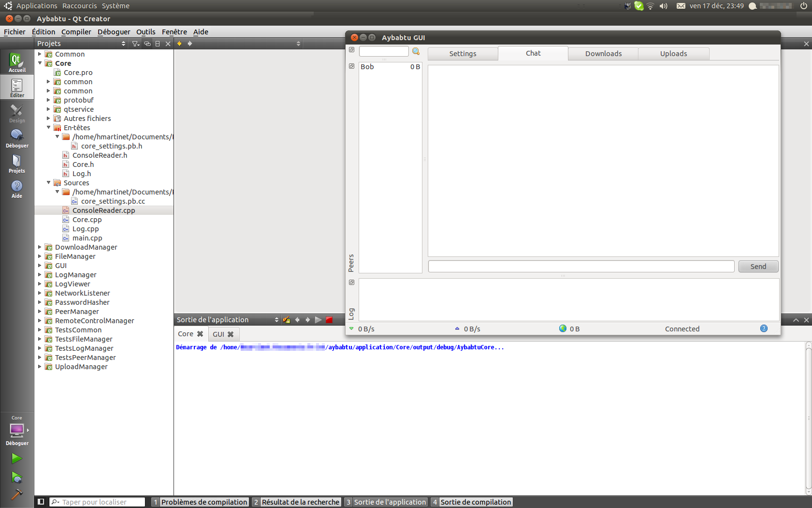Viewport: 812px width, 508px height.
Task: Open the Applications menu in top panel
Action: (37, 6)
